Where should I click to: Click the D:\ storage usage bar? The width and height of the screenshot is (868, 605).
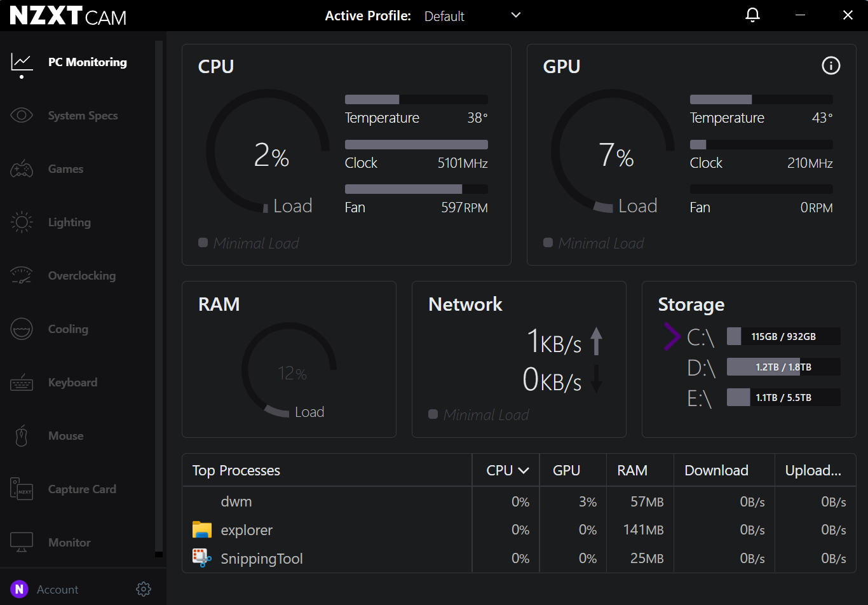coord(783,367)
